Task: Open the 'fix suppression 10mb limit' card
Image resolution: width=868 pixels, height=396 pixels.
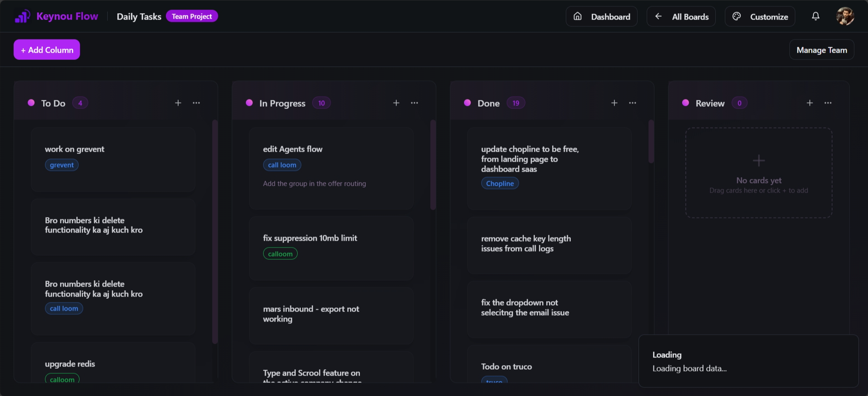Action: pyautogui.click(x=331, y=247)
